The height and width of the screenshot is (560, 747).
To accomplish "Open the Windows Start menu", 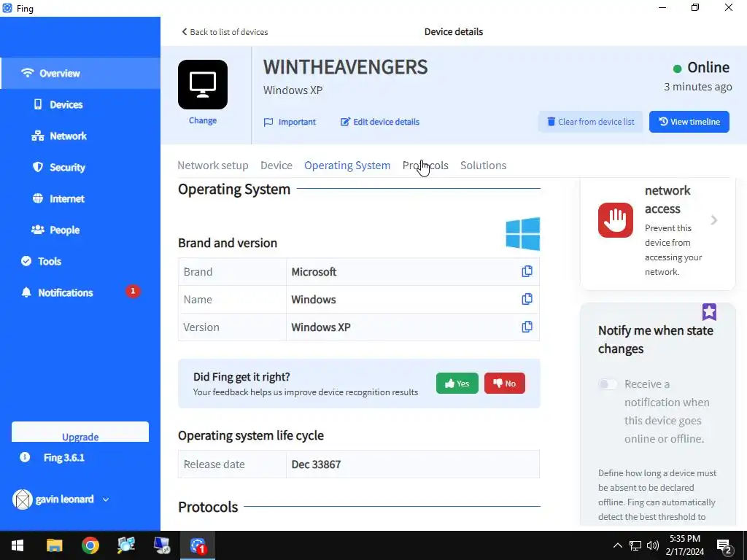I will tap(18, 545).
